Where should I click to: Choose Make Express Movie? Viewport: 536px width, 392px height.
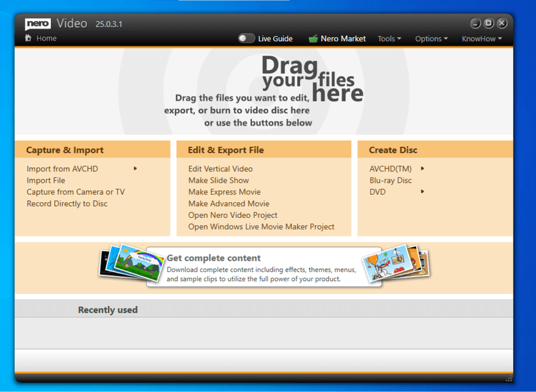click(224, 192)
